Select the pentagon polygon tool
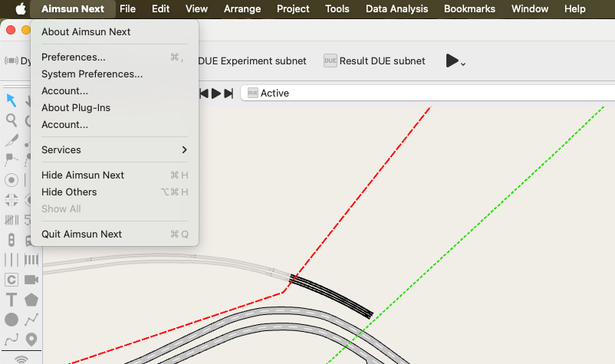This screenshot has height=364, width=615. (x=31, y=300)
